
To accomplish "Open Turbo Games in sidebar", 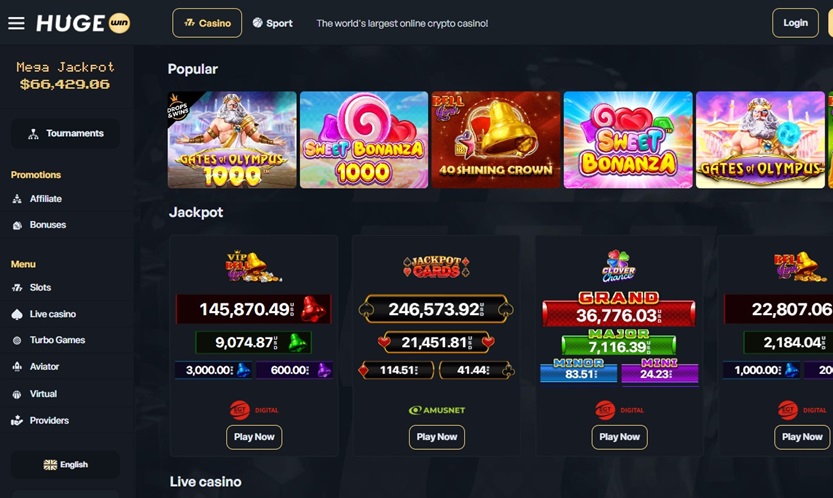I will [57, 340].
